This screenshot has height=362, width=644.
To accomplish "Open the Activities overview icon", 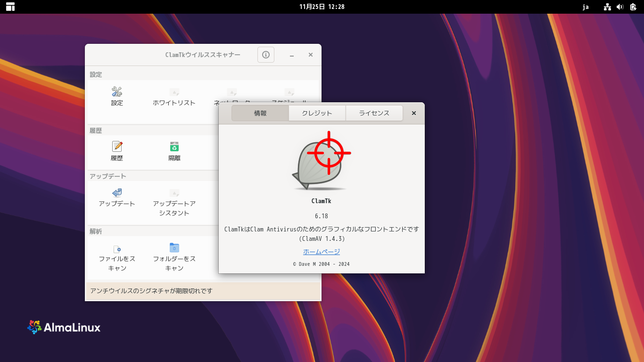I will [x=10, y=7].
